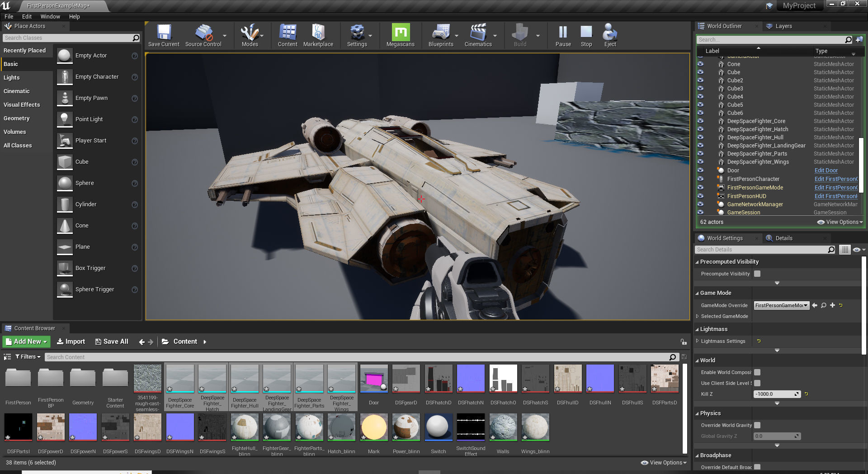The width and height of the screenshot is (868, 474).
Task: Enable World Composition checkbox
Action: coord(757,372)
